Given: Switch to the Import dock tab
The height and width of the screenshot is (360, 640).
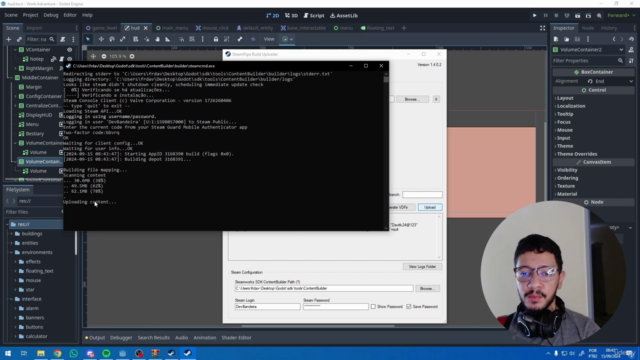Looking at the screenshot, I should 34,28.
